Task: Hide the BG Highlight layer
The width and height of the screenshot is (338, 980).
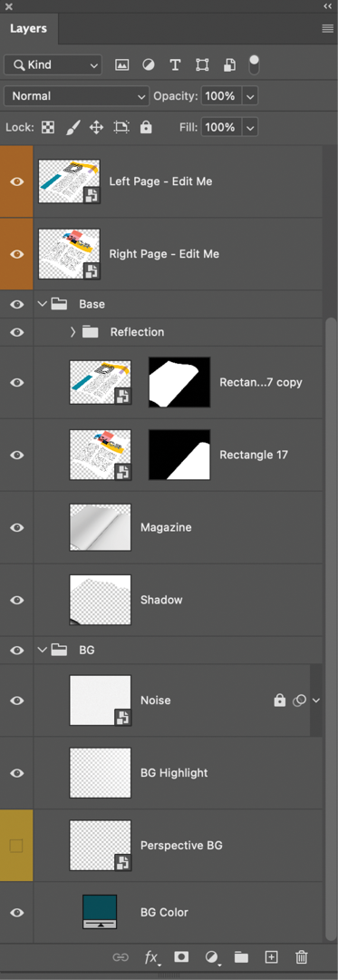Action: (17, 773)
